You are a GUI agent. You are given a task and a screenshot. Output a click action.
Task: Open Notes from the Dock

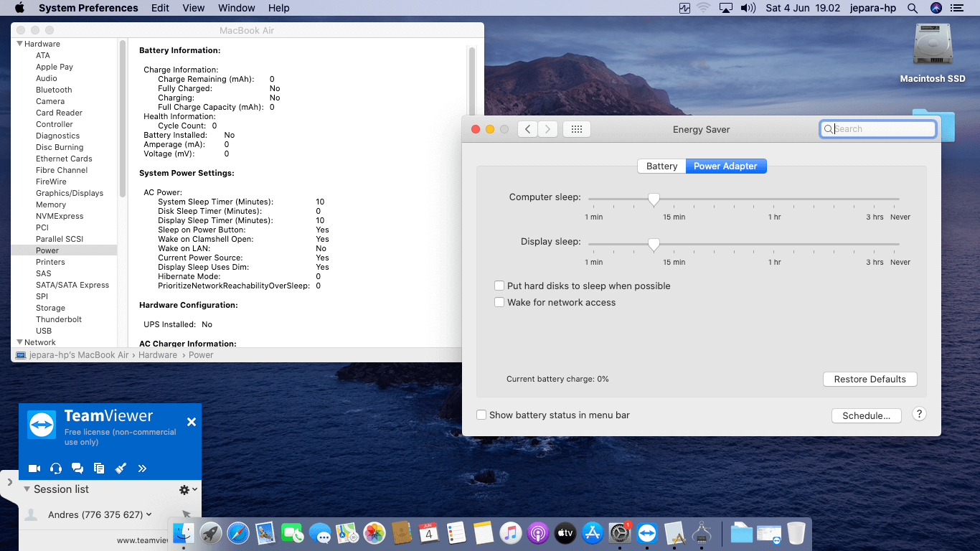coord(483,533)
